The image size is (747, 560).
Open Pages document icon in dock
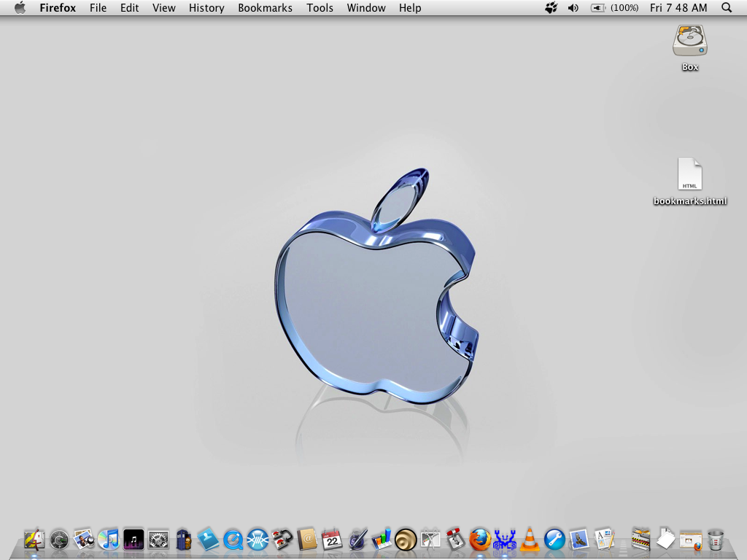pos(604,540)
